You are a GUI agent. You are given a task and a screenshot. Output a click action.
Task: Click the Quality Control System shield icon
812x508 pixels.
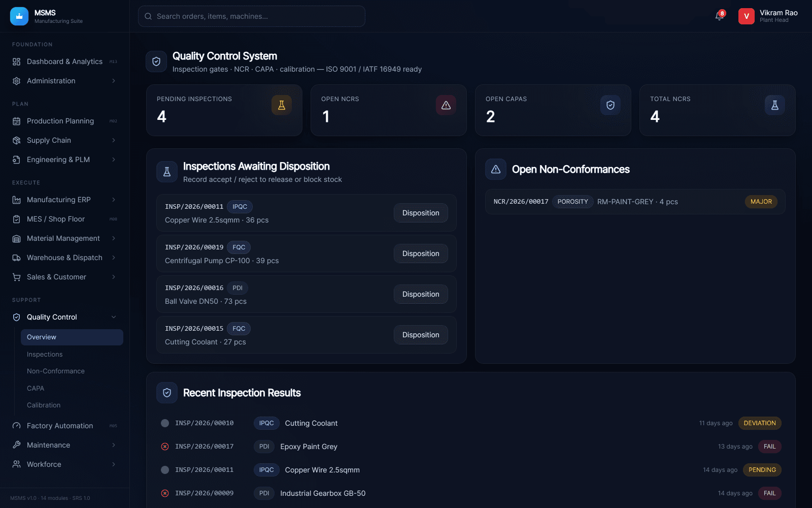pyautogui.click(x=156, y=61)
